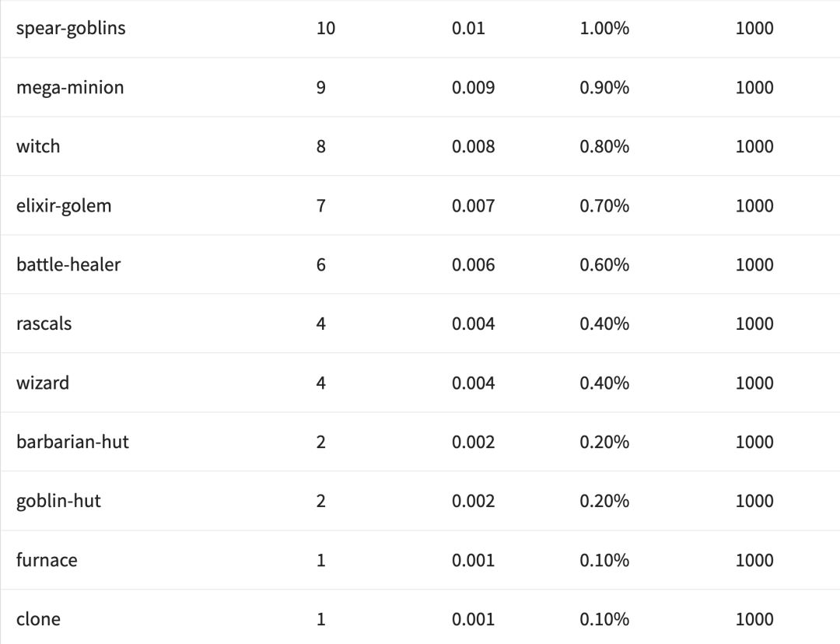
Task: Select the elixir-golem row label
Action: pos(64,206)
